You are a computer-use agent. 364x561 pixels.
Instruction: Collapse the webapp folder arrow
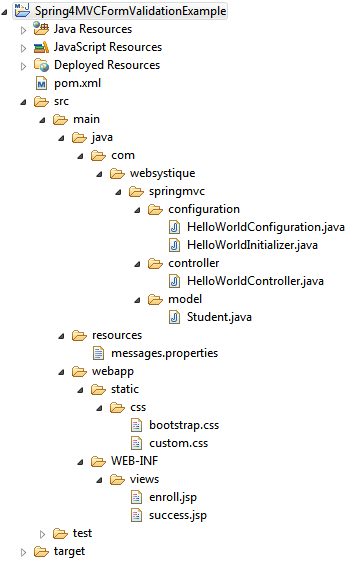tap(62, 372)
